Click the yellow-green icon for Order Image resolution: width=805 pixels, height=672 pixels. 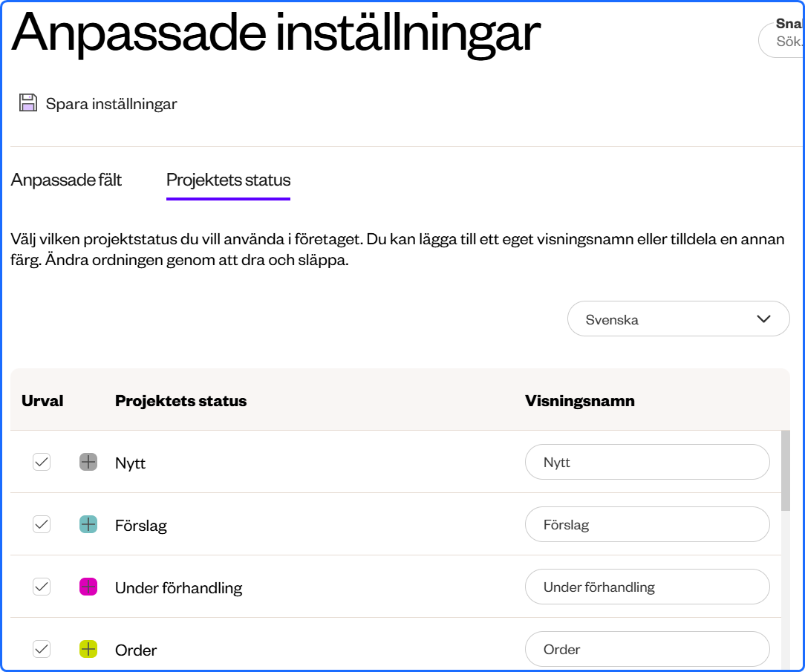88,650
